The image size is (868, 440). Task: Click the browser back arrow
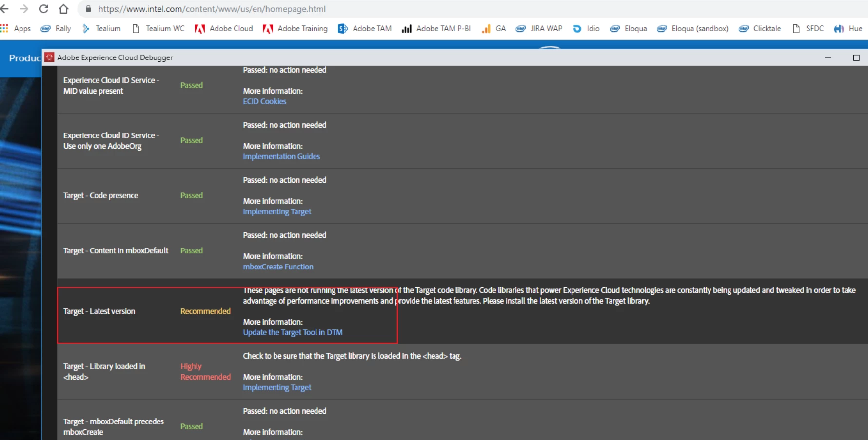click(4, 9)
